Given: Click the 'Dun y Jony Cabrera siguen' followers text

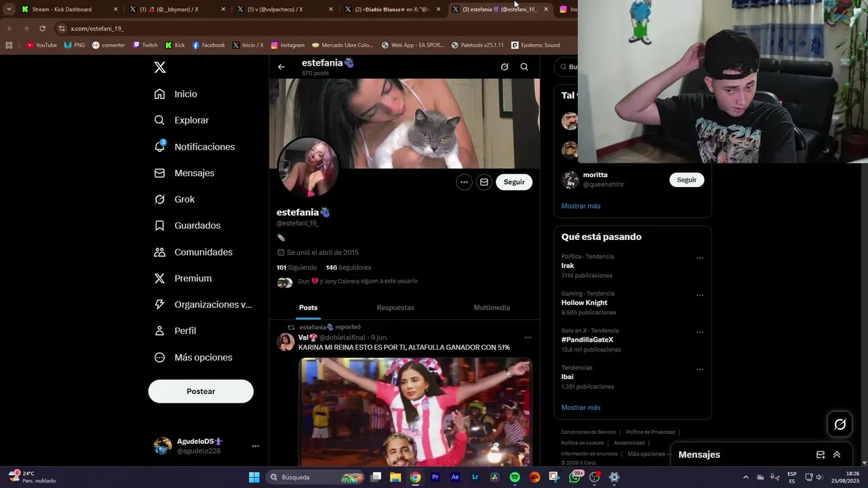Looking at the screenshot, I should click(358, 281).
